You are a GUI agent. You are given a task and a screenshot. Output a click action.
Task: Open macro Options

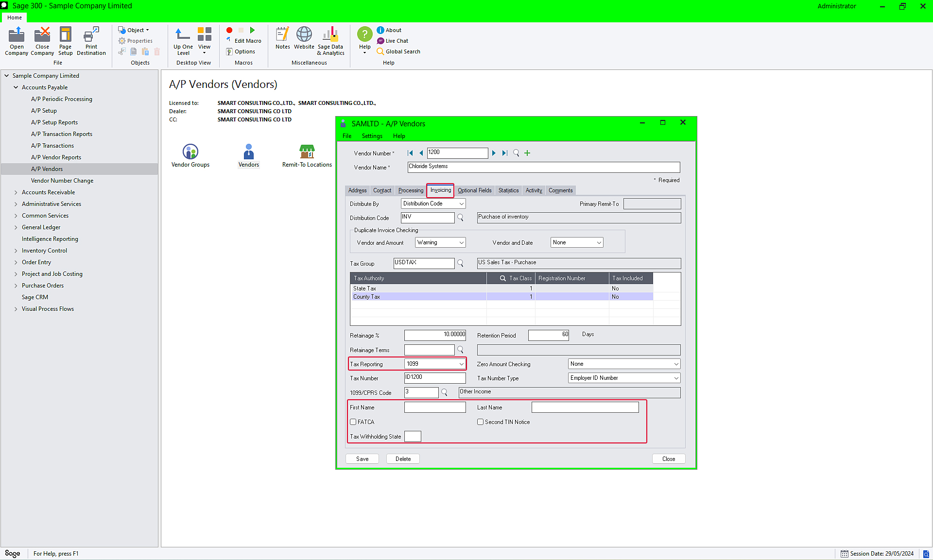click(x=241, y=51)
